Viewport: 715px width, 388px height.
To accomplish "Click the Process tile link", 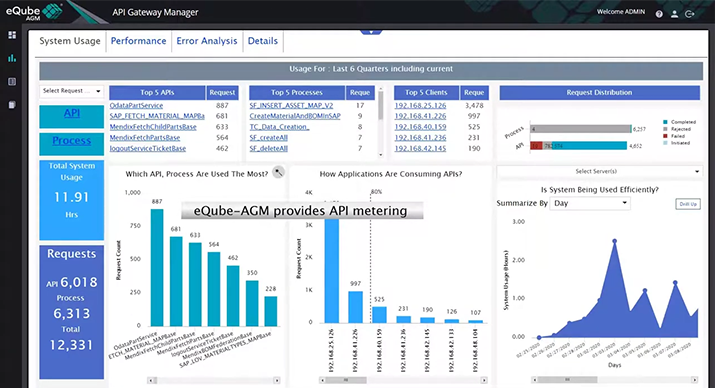I will [x=72, y=140].
